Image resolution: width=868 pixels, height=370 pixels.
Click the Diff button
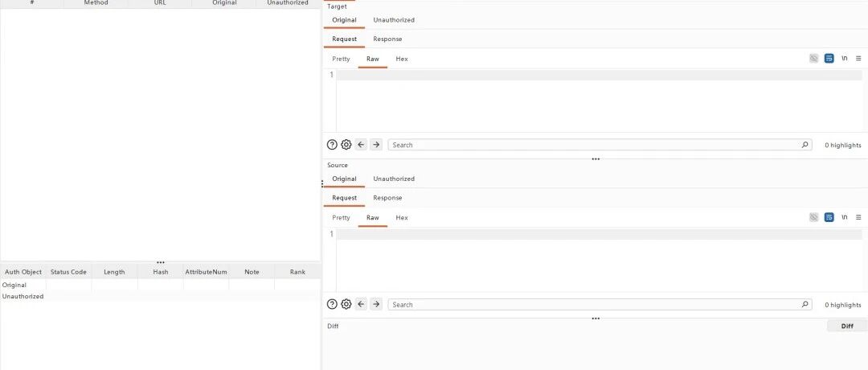coord(847,327)
